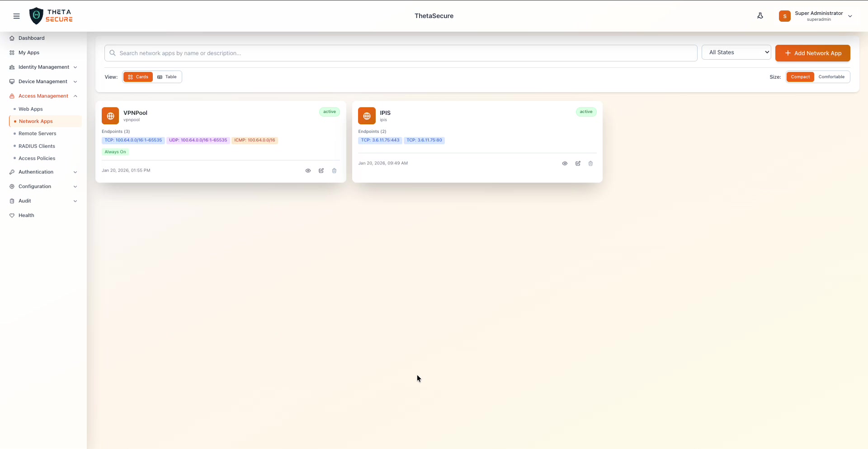This screenshot has height=449, width=868.
Task: Select the Cards view
Action: point(138,77)
